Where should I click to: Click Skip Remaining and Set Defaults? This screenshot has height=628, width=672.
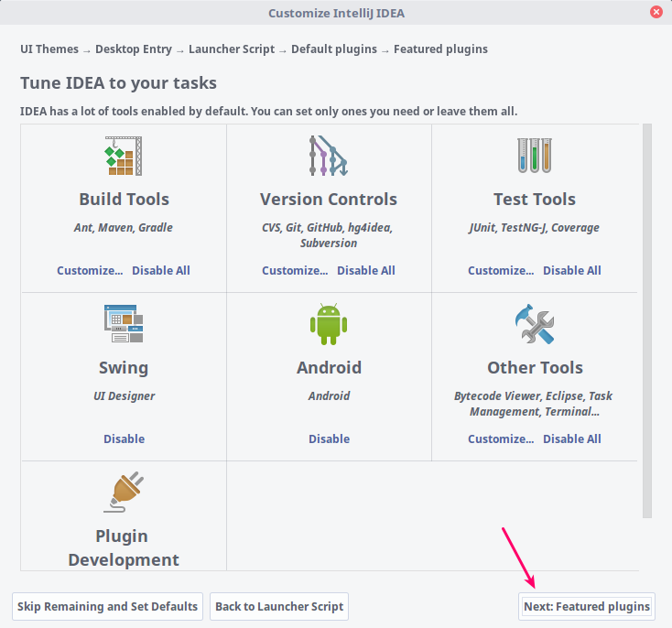(107, 607)
